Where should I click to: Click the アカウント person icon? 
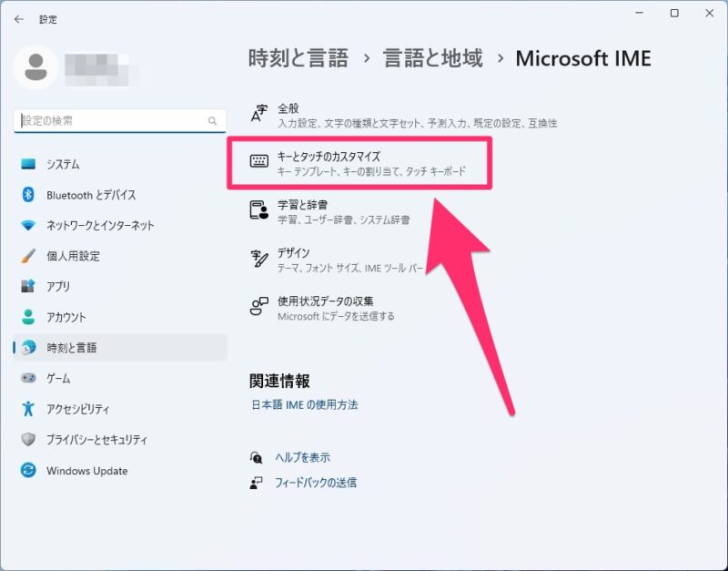28,317
